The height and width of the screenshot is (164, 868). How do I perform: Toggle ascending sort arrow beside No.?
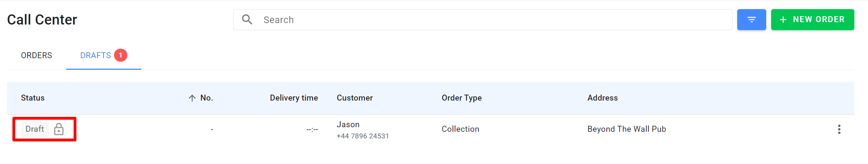click(x=192, y=98)
